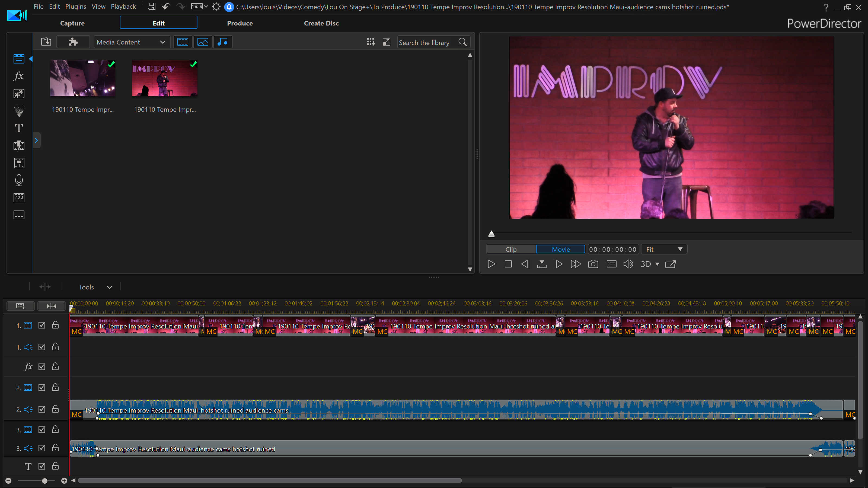
Task: Take a snapshot of the preview
Action: (x=593, y=264)
